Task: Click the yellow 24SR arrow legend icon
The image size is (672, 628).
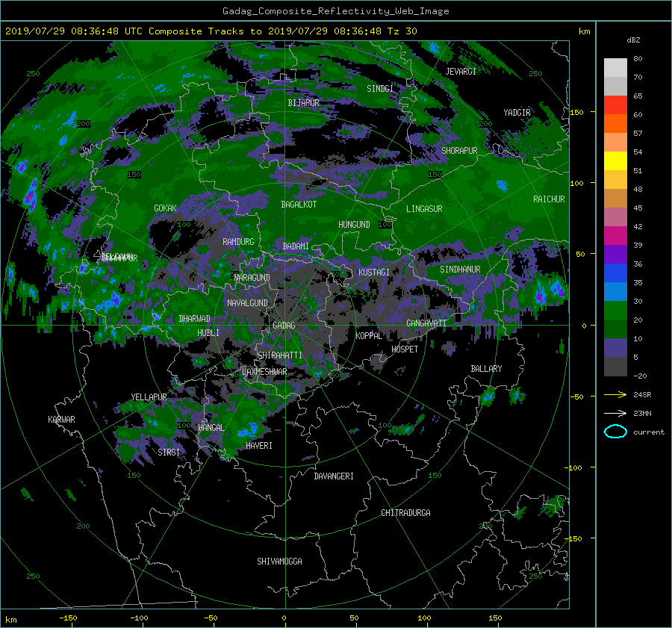Action: click(x=615, y=394)
